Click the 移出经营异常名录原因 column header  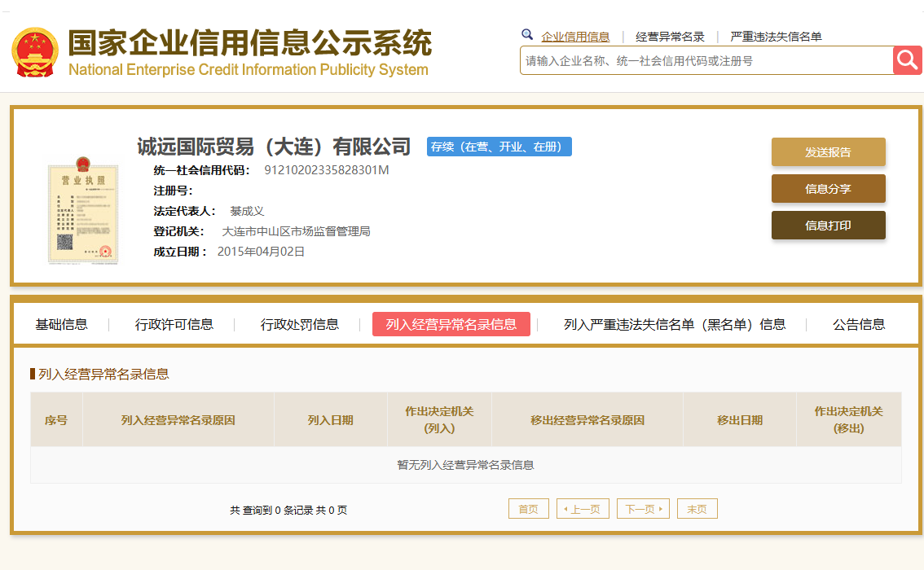(587, 420)
